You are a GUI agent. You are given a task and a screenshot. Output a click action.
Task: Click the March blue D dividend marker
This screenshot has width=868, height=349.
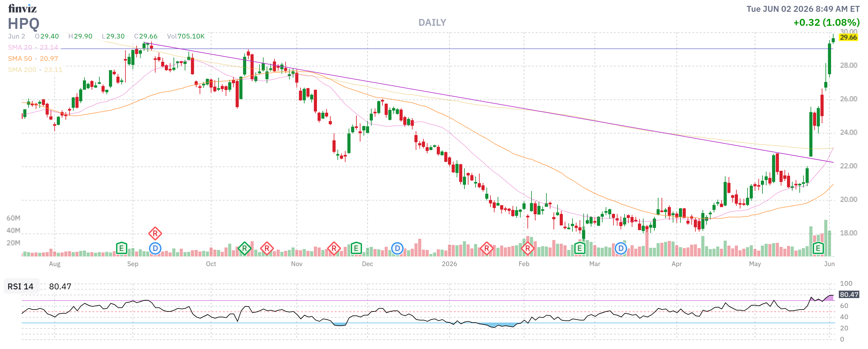point(621,249)
